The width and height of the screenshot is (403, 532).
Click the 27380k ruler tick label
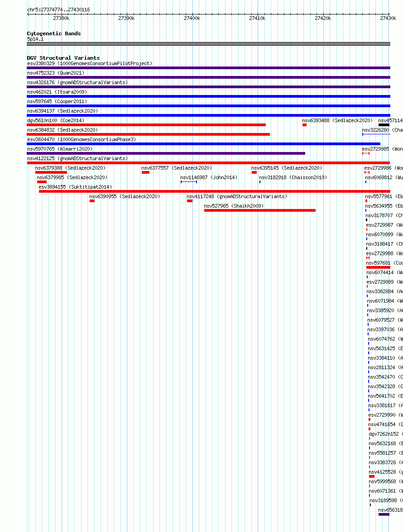coord(61,18)
